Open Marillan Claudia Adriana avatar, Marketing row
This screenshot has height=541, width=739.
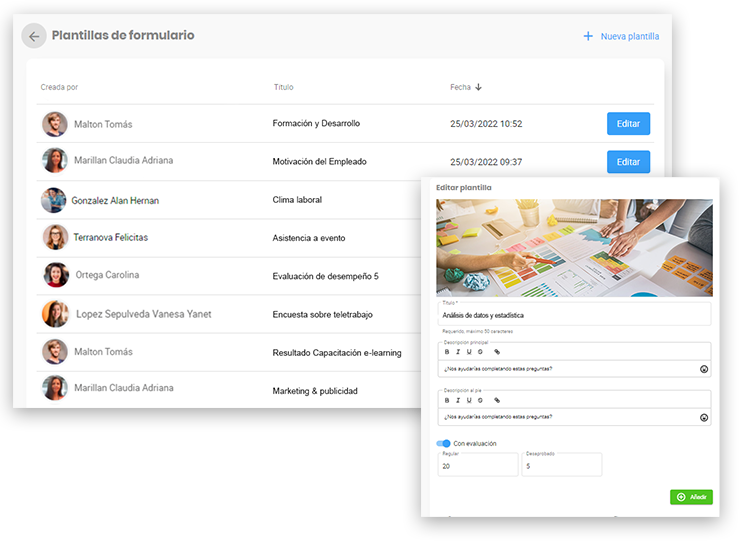55,388
